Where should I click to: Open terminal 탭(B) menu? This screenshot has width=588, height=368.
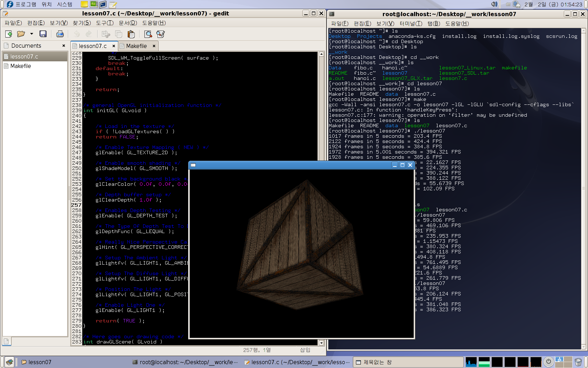[434, 23]
